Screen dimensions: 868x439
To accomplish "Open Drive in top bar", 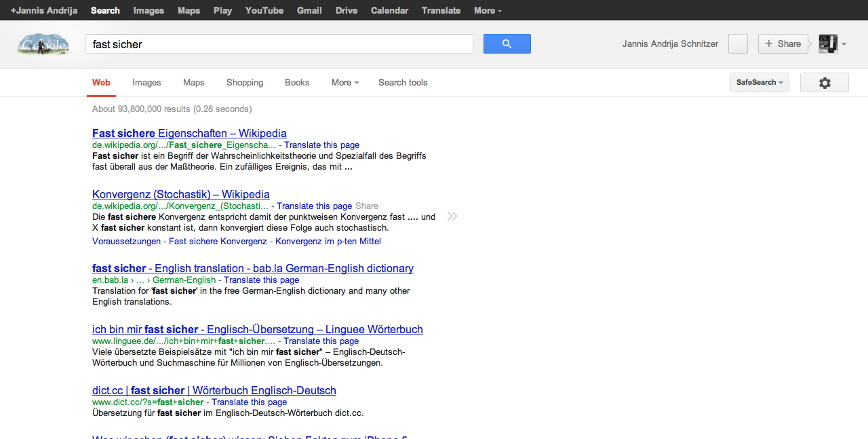I will click(x=347, y=10).
